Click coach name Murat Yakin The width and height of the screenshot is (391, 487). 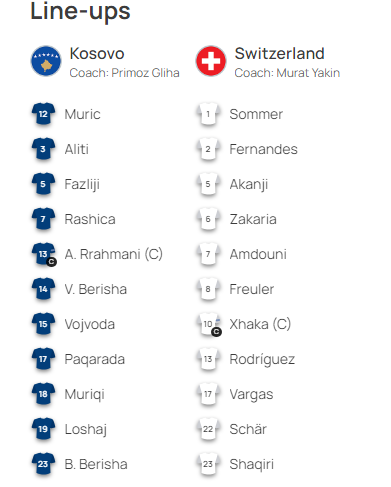308,73
